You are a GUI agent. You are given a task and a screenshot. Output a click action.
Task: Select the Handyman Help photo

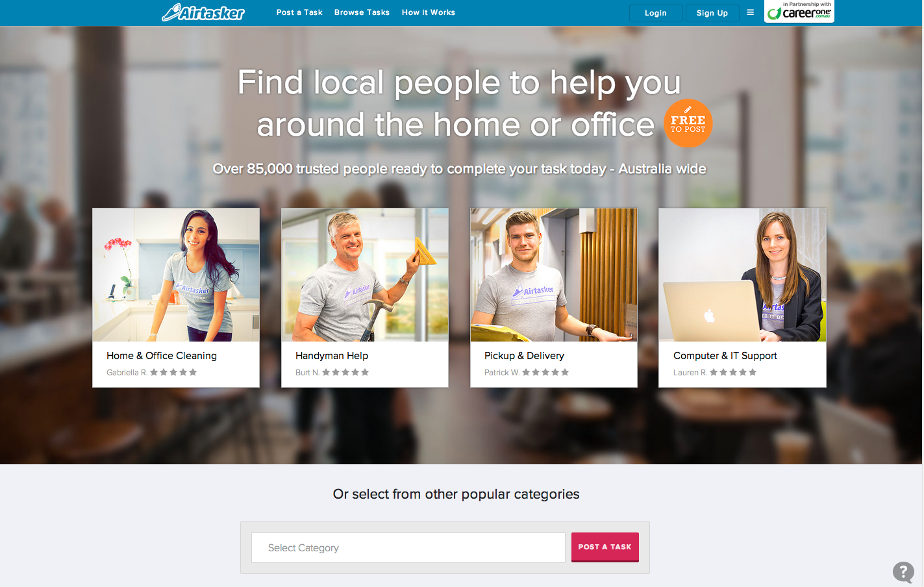(365, 275)
